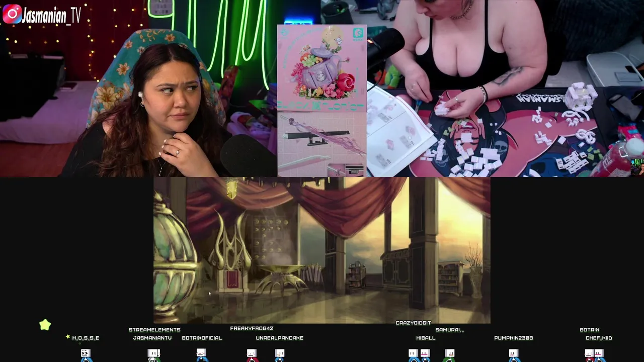This screenshot has width=644, height=362.
Task: Click the overhead brick-building camera feed
Action: coord(505,88)
